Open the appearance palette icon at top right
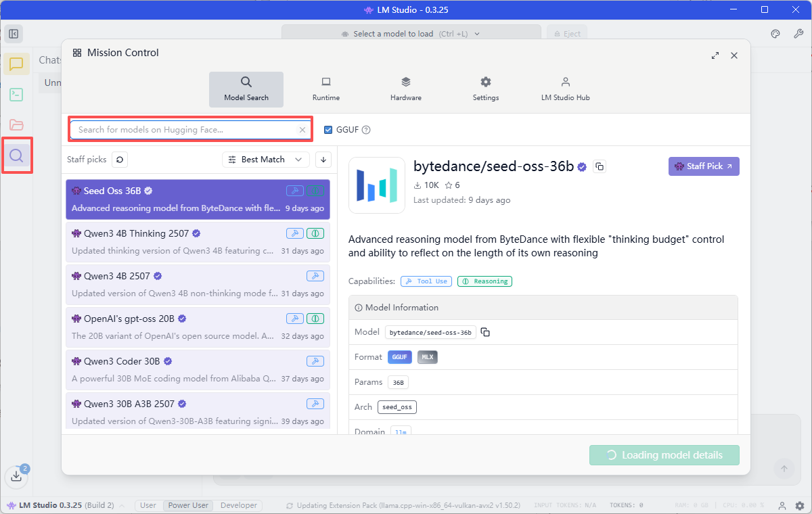The height and width of the screenshot is (514, 812). [776, 34]
